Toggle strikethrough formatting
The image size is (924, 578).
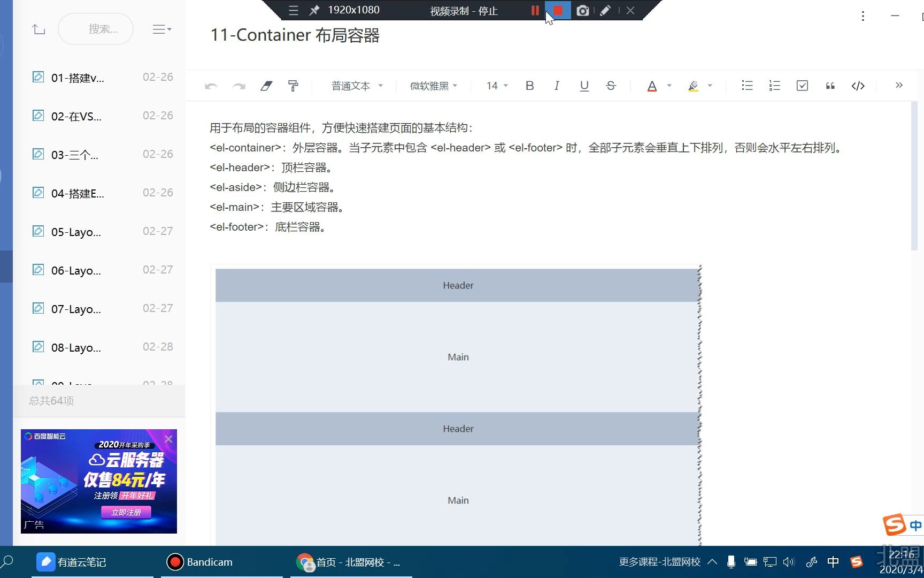pos(611,86)
